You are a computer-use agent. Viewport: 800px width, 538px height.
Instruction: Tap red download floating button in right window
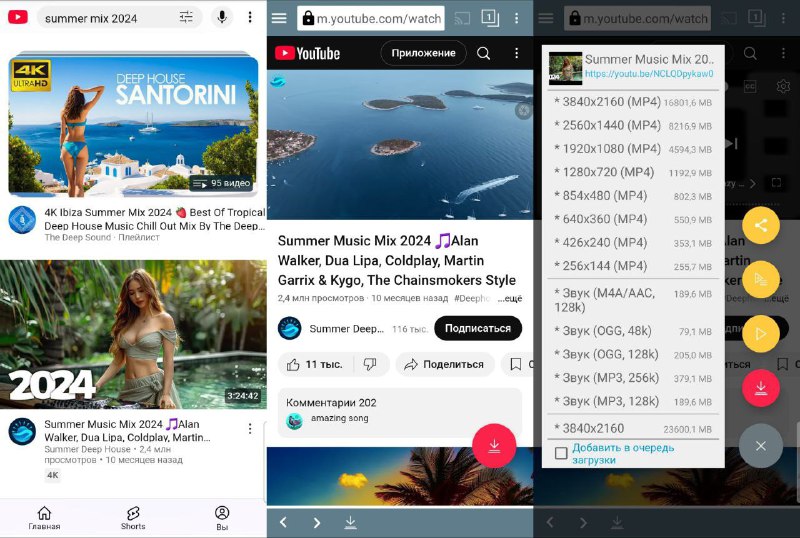click(x=761, y=388)
